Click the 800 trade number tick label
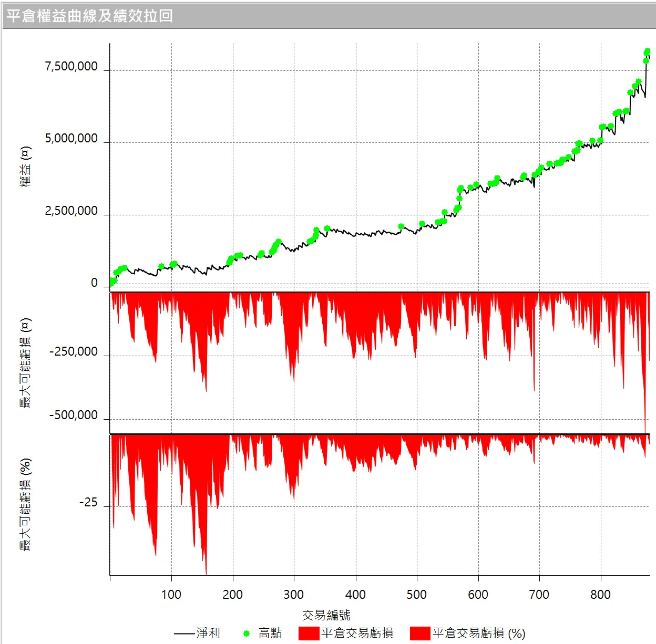Viewport: 656px width, 644px height. click(x=600, y=595)
